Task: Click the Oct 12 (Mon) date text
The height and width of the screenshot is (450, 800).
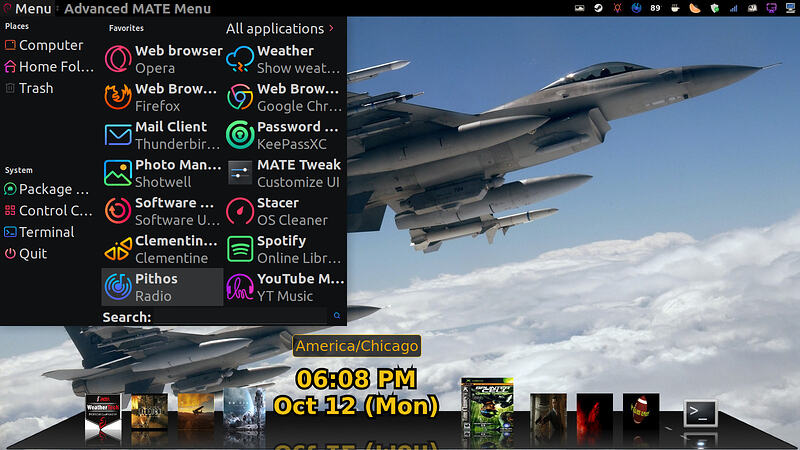Action: (356, 406)
